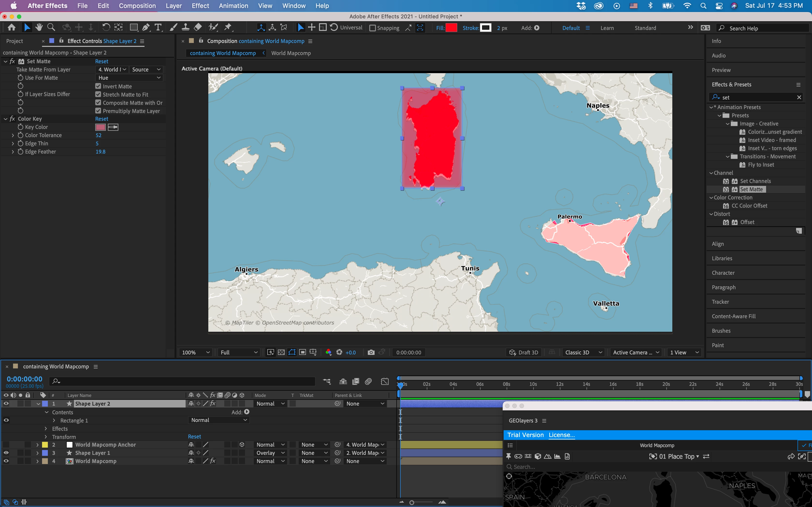Expand the Color Tolerance property
Viewport: 812px width, 507px height.
(x=13, y=135)
